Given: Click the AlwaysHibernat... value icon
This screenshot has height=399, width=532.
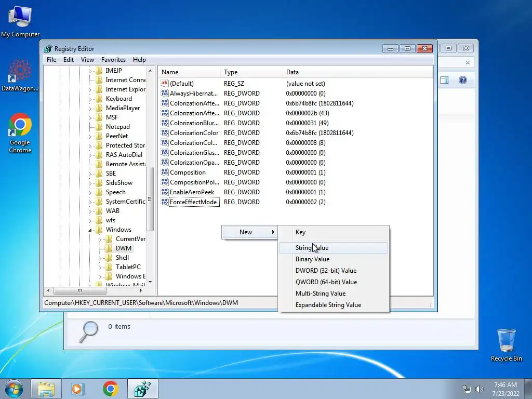Looking at the screenshot, I should click(x=165, y=94).
